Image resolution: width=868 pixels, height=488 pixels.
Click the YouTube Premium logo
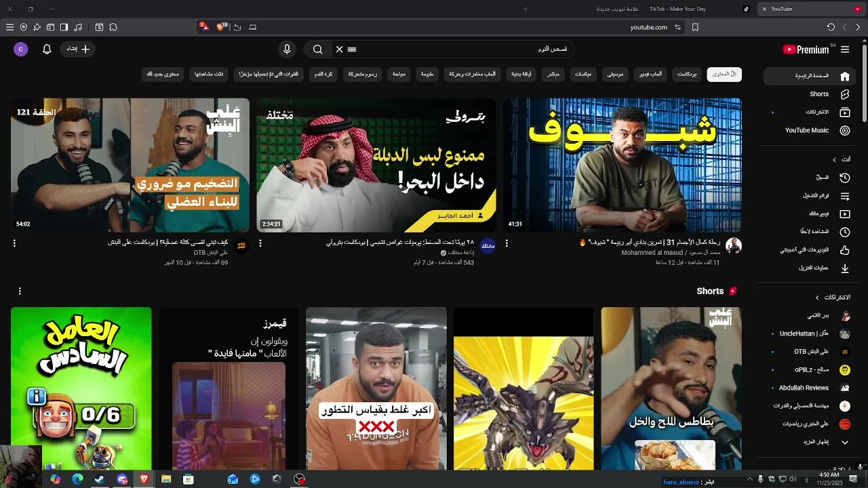(806, 49)
